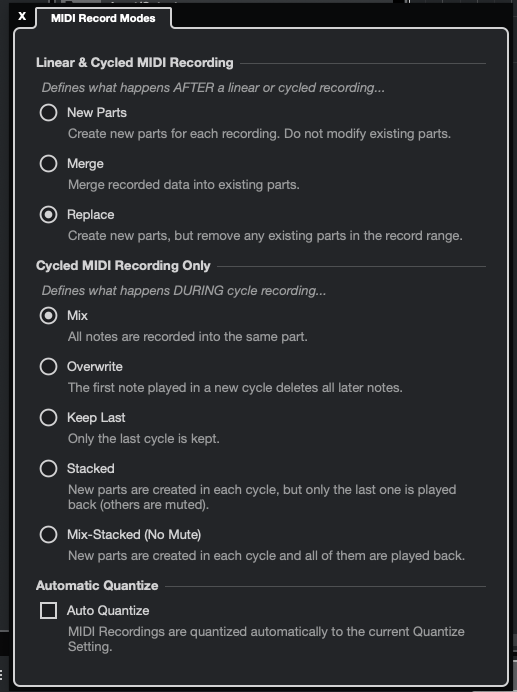Click the Automatic Quantize section heading

pyautogui.click(x=97, y=586)
